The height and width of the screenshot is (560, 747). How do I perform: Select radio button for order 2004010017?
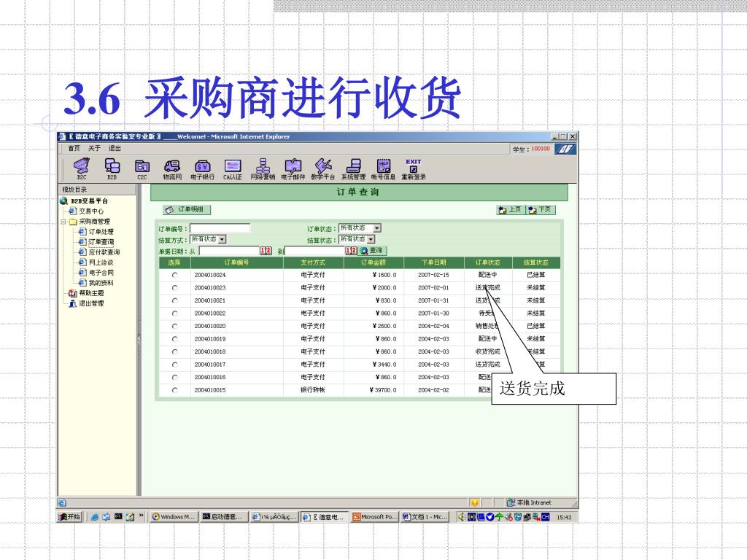click(175, 365)
